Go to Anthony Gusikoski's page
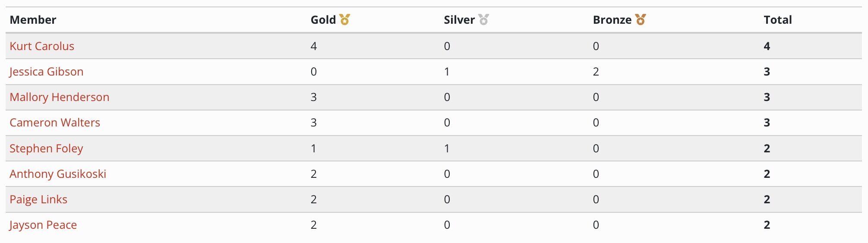 (58, 174)
